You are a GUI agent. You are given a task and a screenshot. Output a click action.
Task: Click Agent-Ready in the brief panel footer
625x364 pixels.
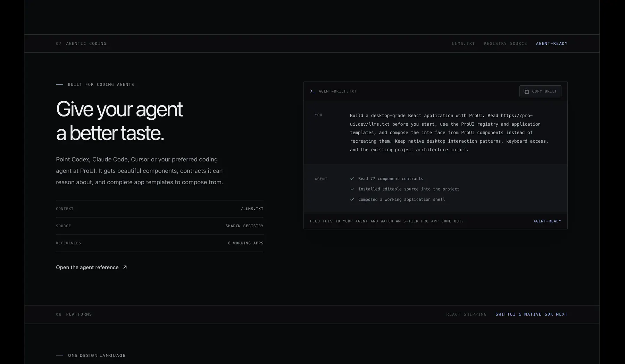pos(547,221)
